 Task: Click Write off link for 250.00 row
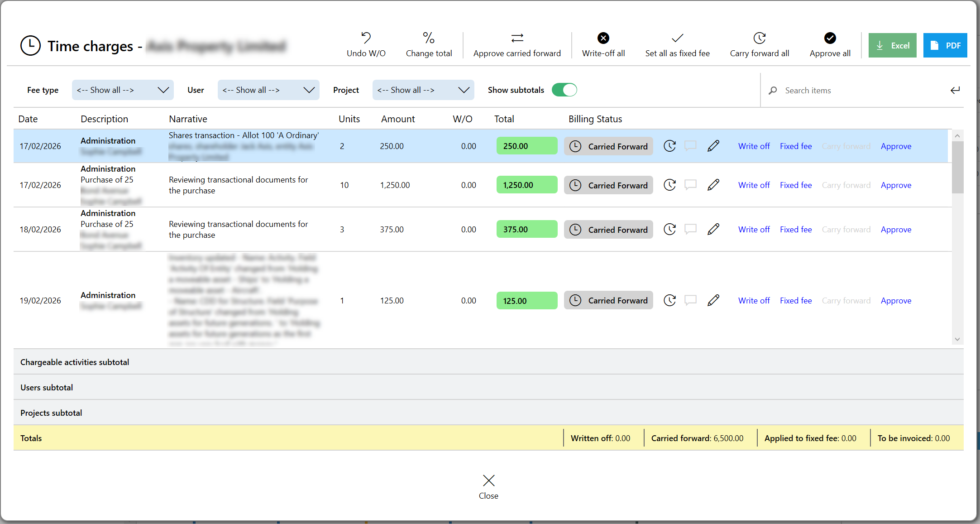(754, 146)
